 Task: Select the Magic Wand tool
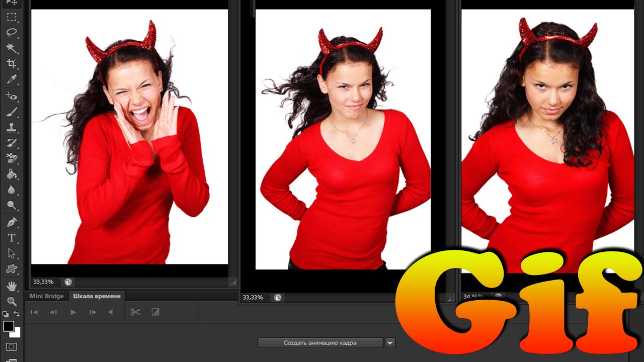point(12,48)
